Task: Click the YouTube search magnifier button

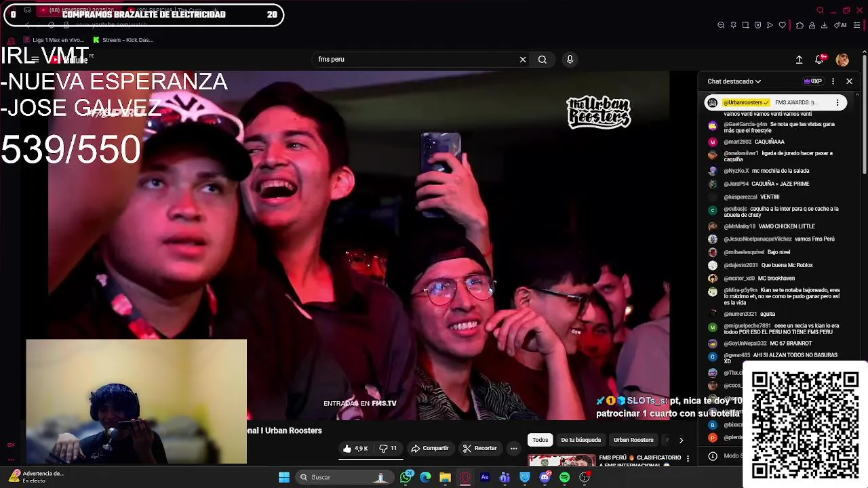Action: point(542,60)
